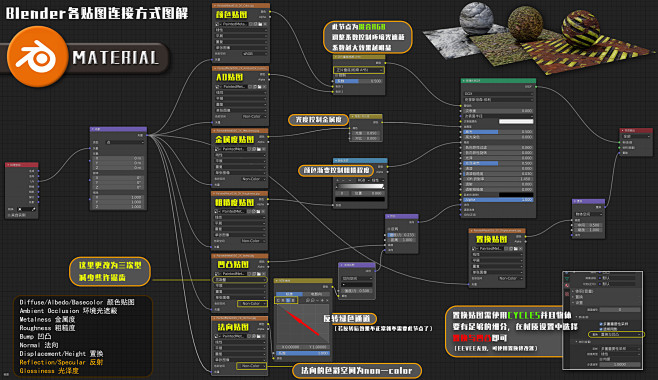The image size is (658, 380).
Task: Switch to Standard tab in RGB Curves node
Action: click(289, 294)
